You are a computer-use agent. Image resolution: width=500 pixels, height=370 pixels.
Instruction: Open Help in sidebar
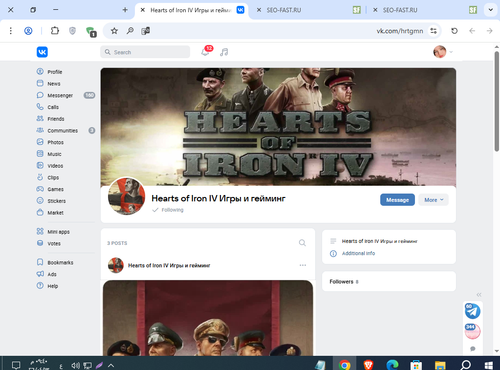[x=52, y=286]
